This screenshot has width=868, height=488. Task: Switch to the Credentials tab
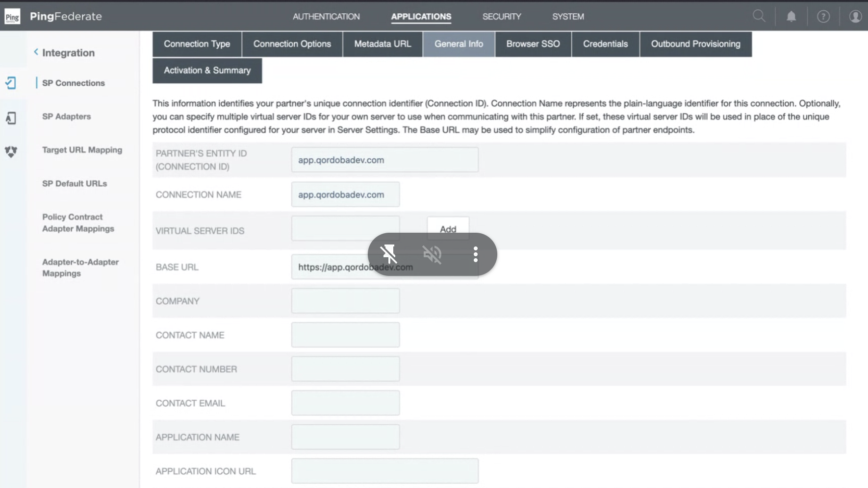[x=606, y=44]
